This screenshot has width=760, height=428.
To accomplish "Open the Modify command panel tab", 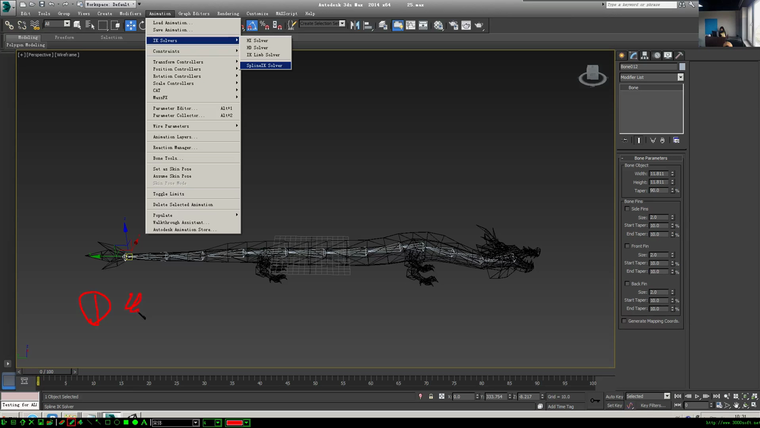I will pyautogui.click(x=635, y=53).
